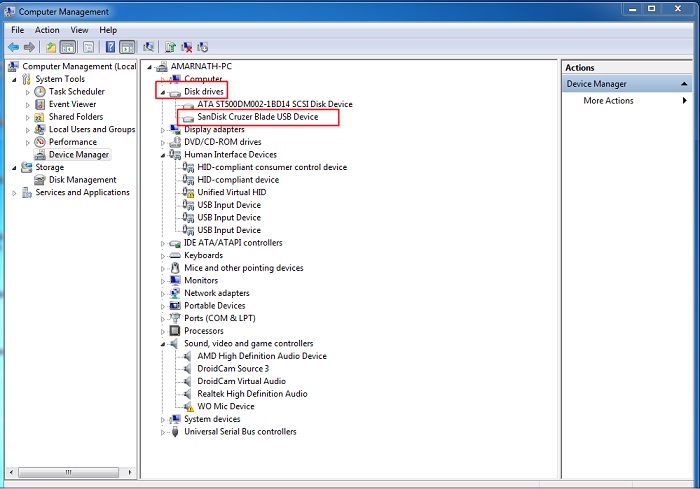The height and width of the screenshot is (489, 700).
Task: Select SanDisk Cruzer Blade USB Device
Action: point(257,117)
